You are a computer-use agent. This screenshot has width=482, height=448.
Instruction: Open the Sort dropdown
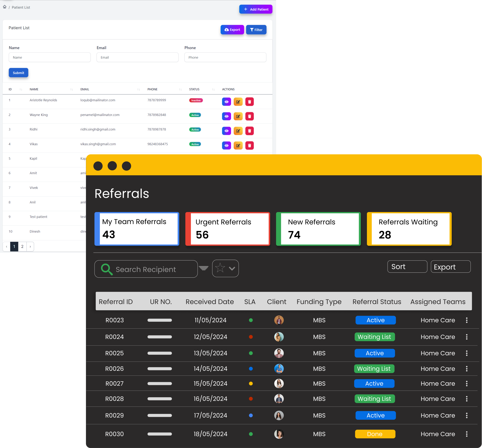407,267
